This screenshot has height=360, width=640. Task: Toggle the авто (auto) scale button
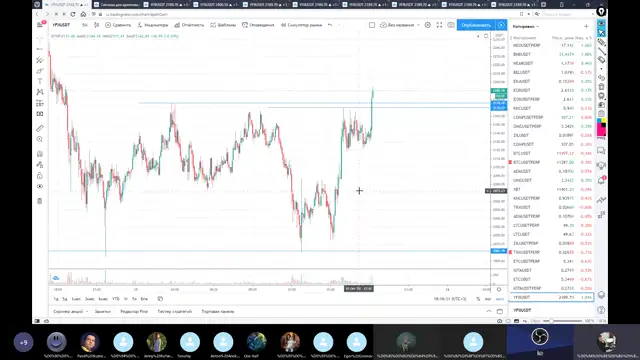pos(500,299)
